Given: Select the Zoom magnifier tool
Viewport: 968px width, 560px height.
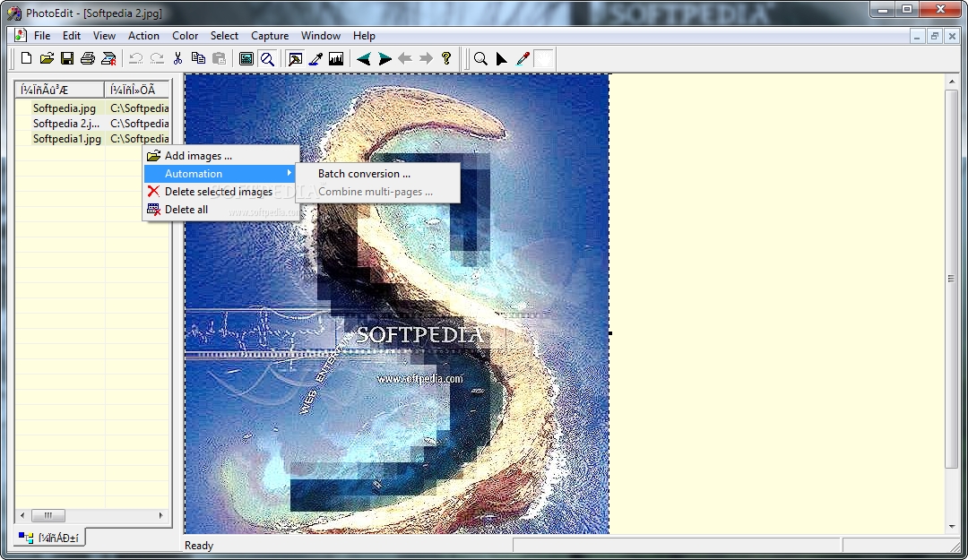Looking at the screenshot, I should coord(480,58).
